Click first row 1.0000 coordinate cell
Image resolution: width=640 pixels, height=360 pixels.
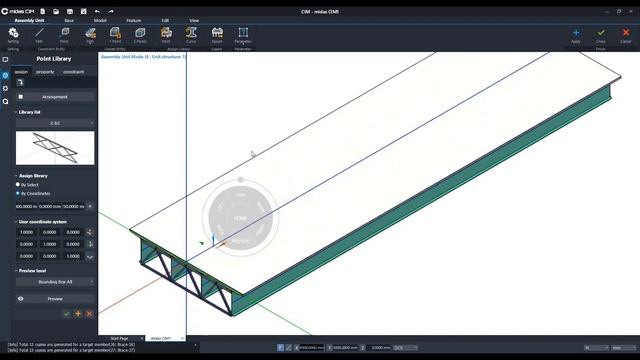tap(27, 232)
